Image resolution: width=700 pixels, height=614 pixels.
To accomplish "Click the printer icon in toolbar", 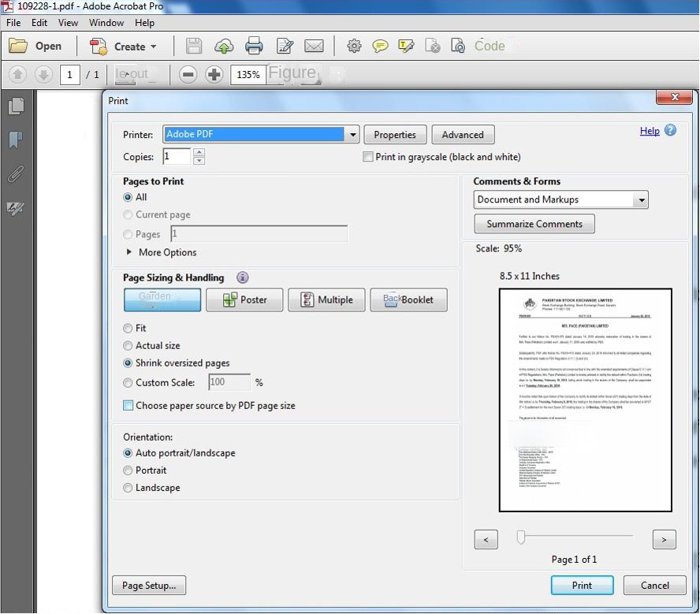I will [254, 46].
